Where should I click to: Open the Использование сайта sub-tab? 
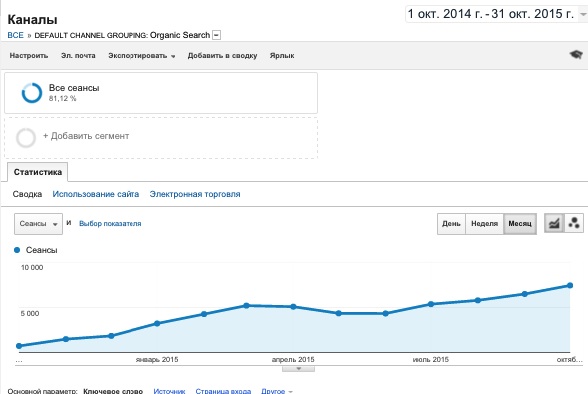96,194
